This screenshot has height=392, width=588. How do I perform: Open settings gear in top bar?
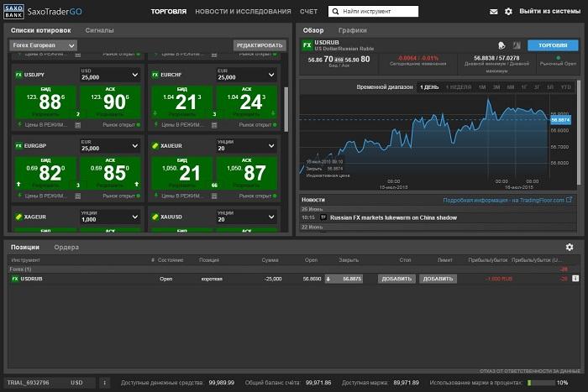pyautogui.click(x=508, y=12)
